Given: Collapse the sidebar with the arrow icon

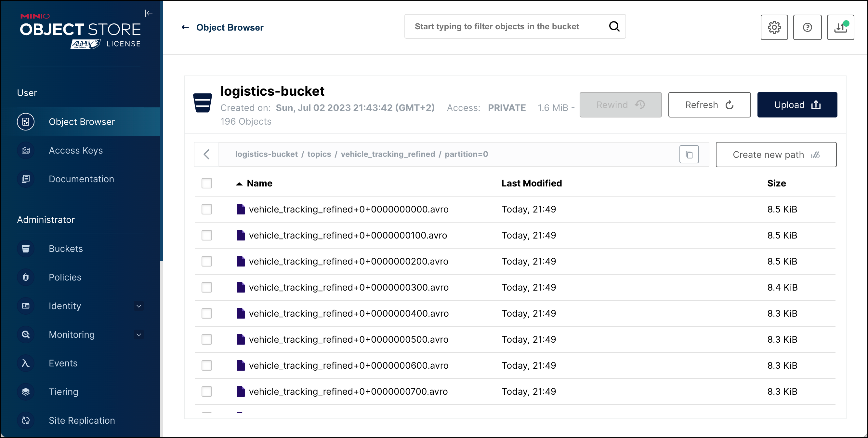Looking at the screenshot, I should click(x=149, y=13).
